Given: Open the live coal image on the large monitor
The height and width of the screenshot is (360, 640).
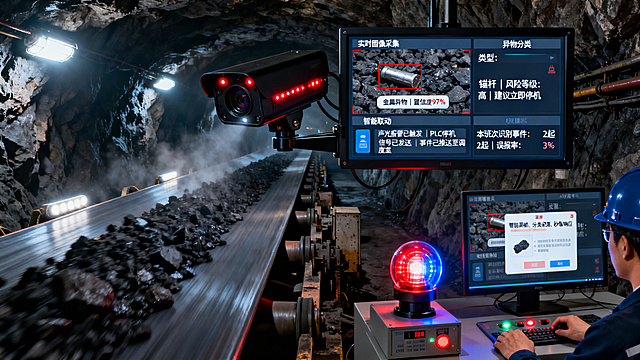Looking at the screenshot, I should [411, 81].
